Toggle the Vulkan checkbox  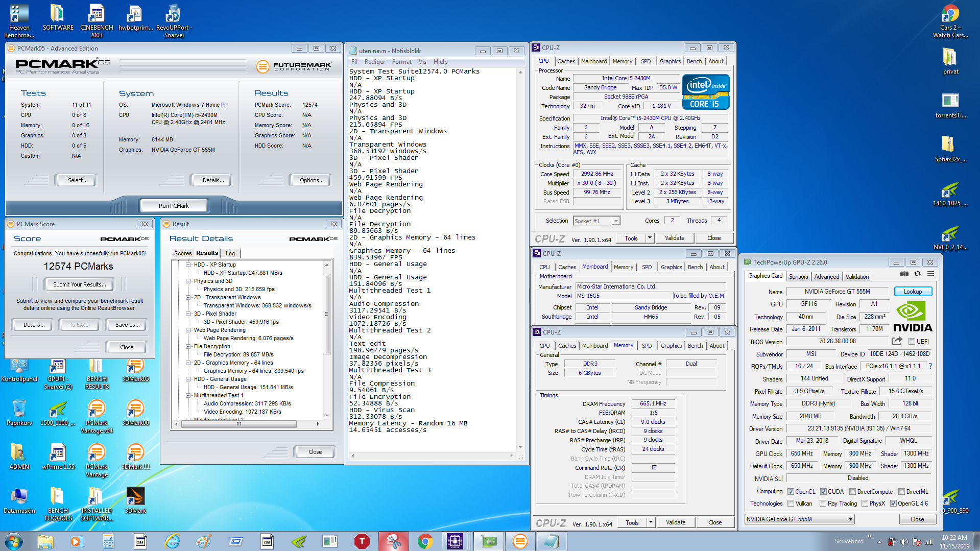click(791, 504)
